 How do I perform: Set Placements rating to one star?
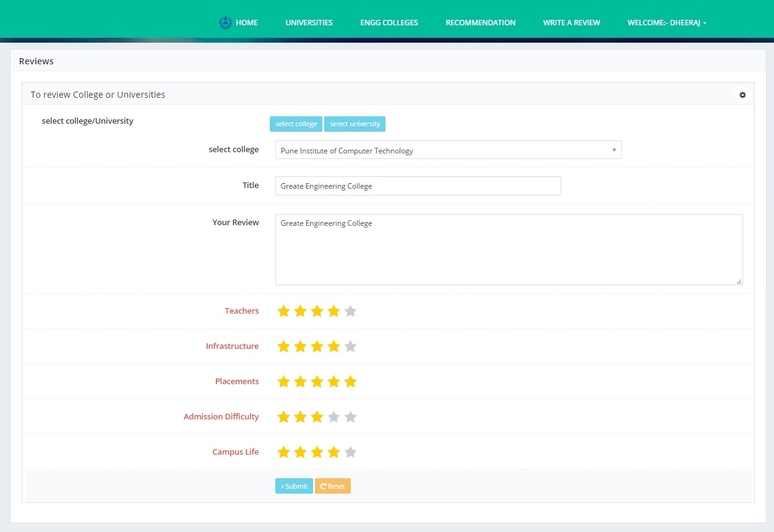[x=283, y=382]
